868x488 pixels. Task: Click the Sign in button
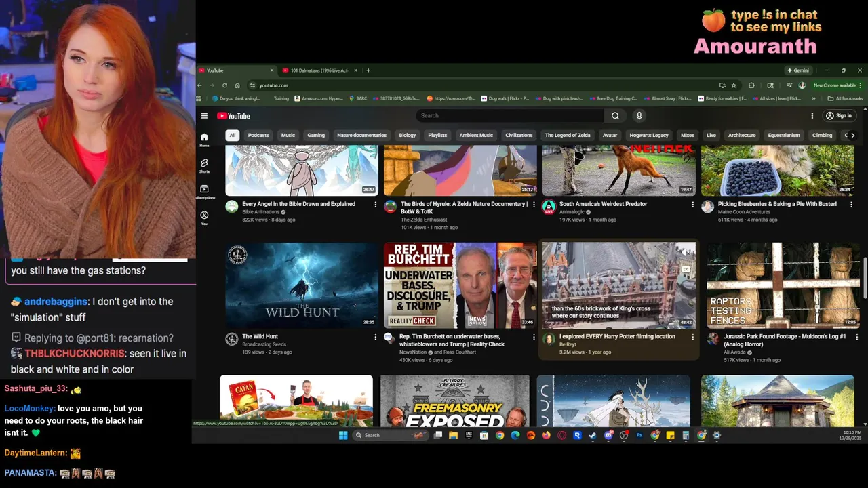[x=839, y=116]
